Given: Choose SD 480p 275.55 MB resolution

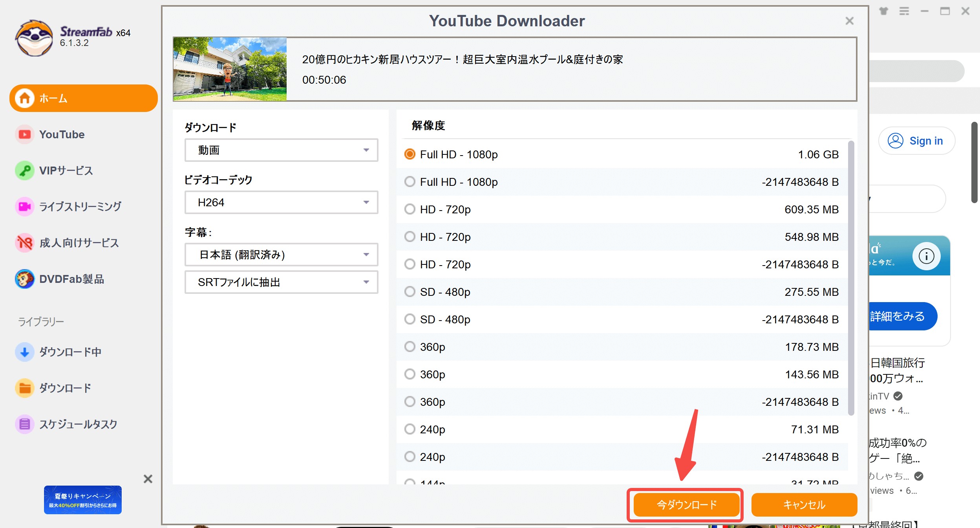Looking at the screenshot, I should click(410, 292).
